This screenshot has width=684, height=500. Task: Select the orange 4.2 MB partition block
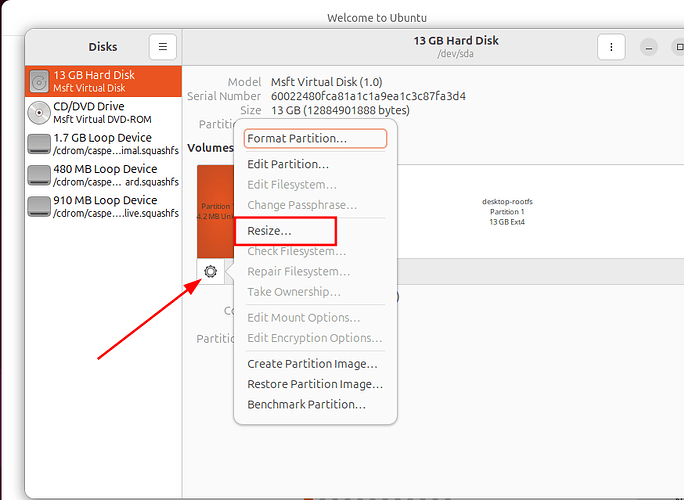214,210
